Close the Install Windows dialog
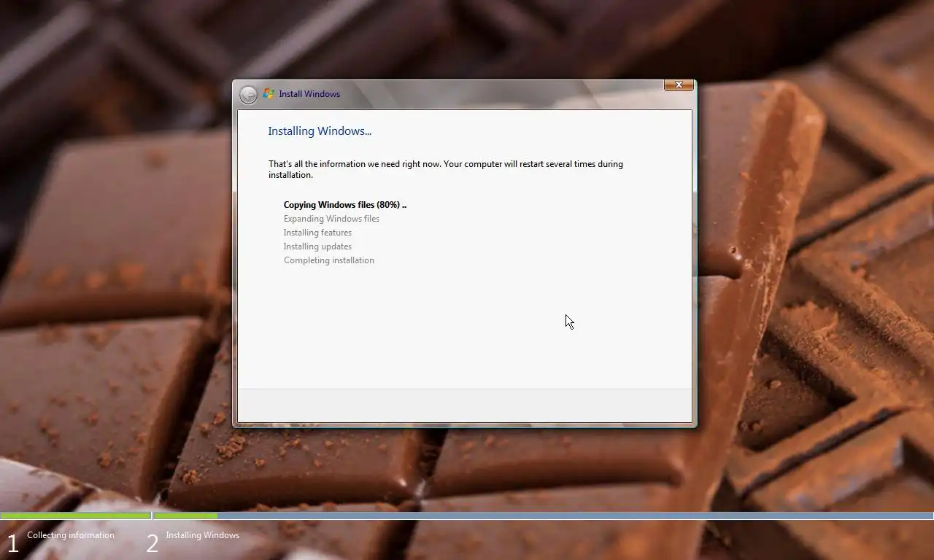934x560 pixels. coord(679,85)
